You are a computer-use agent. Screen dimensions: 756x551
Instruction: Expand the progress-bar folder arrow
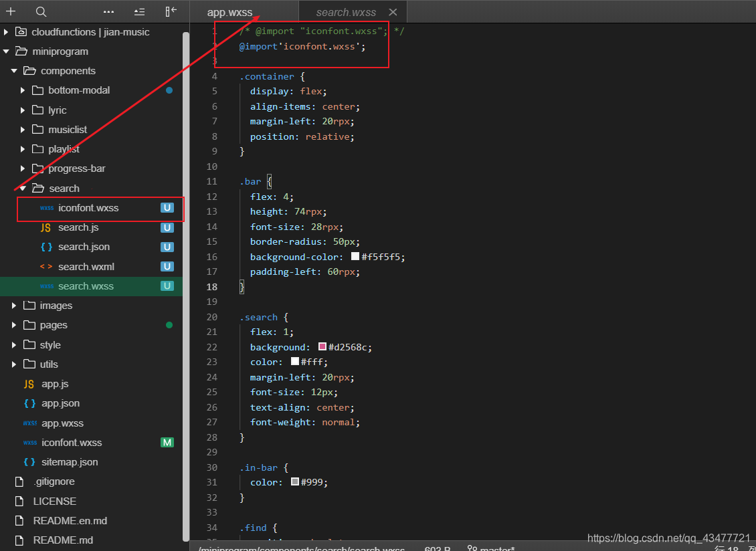(22, 169)
